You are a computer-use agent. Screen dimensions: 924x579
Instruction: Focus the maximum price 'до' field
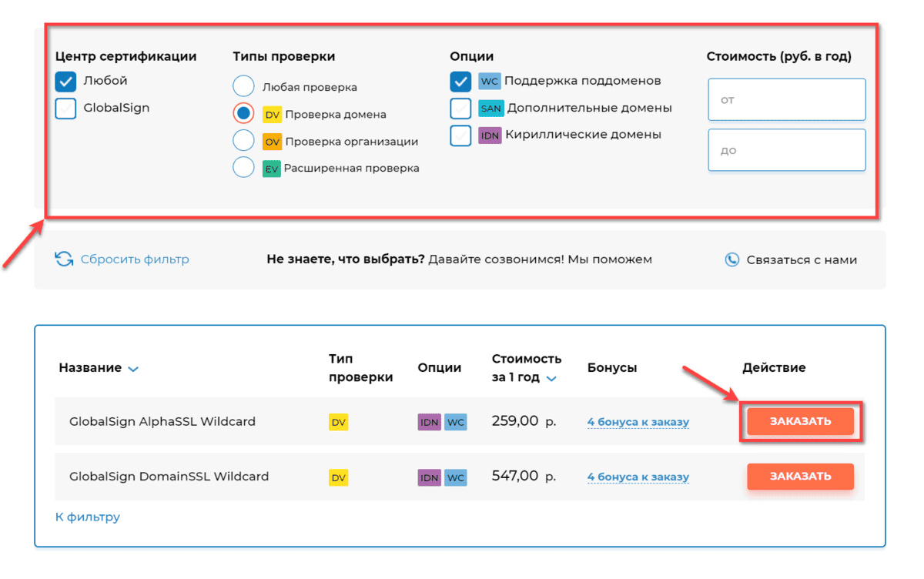pyautogui.click(x=787, y=150)
